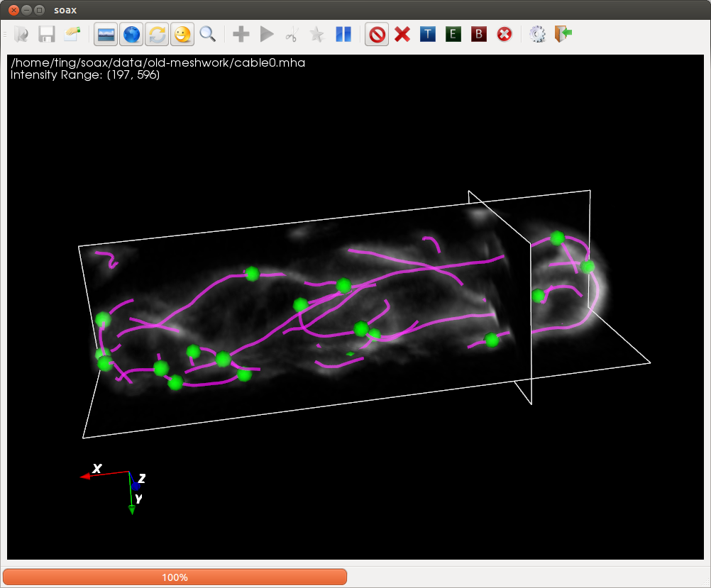The height and width of the screenshot is (588, 711).
Task: Group snakes using the star icon
Action: click(x=317, y=34)
